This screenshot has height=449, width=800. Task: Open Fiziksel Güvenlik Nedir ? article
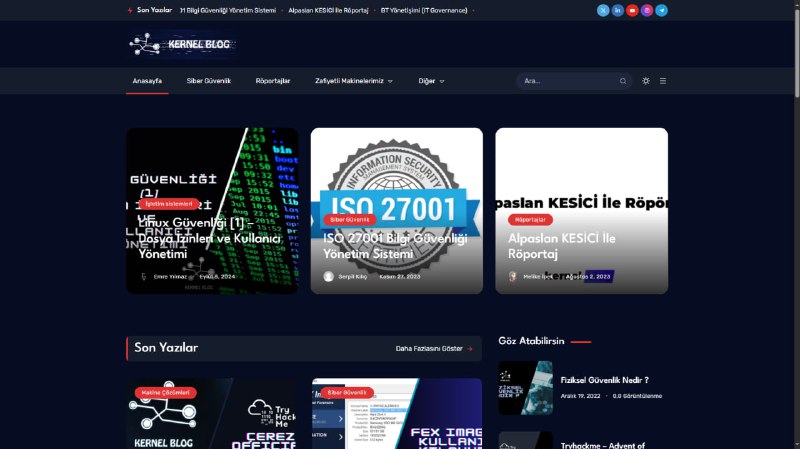(x=605, y=380)
